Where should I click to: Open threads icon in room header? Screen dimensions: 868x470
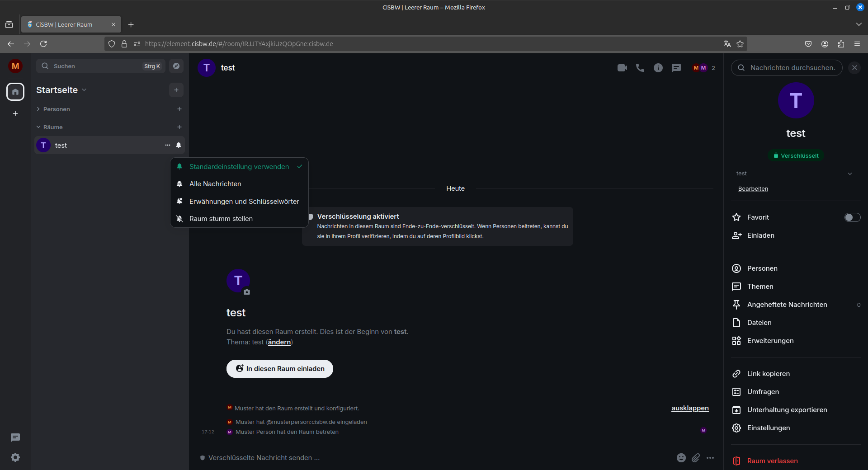(x=676, y=68)
